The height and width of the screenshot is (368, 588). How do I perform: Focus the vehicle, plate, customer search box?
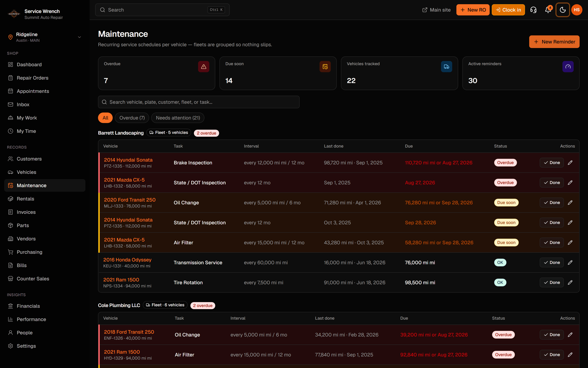coord(199,102)
